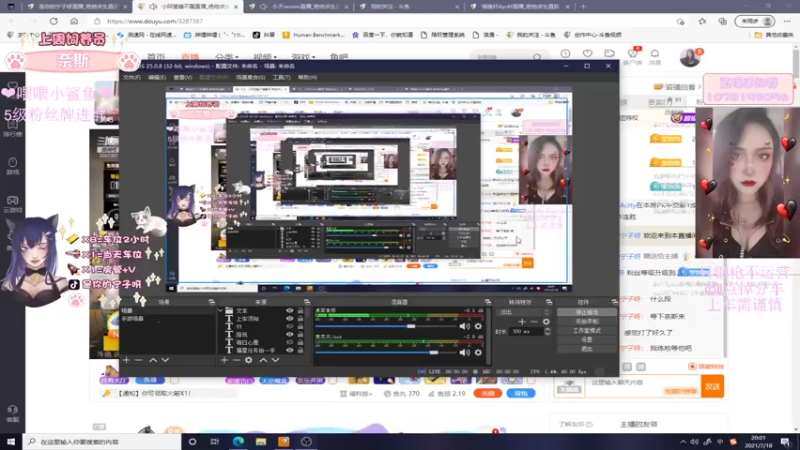This screenshot has height=450, width=800.
Task: Expand 视频 dropdown in Douyu nav
Action: click(265, 57)
